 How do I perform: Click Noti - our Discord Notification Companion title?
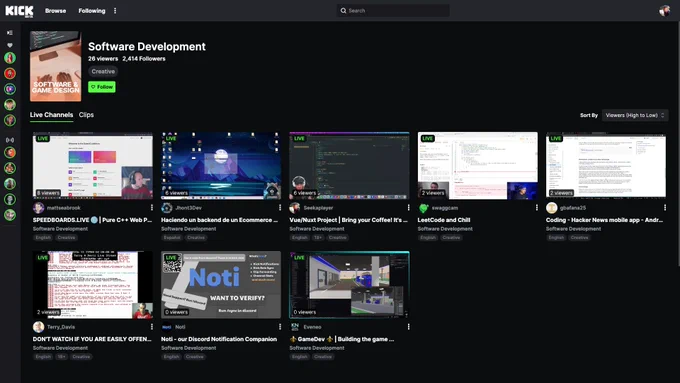(x=219, y=339)
